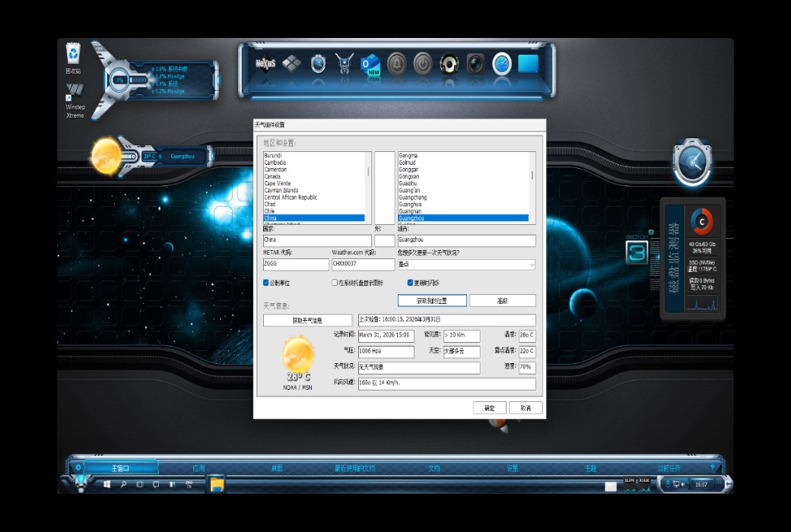Open the Winstep Xtreme desktop shortcut
This screenshot has width=791, height=532.
[74, 91]
